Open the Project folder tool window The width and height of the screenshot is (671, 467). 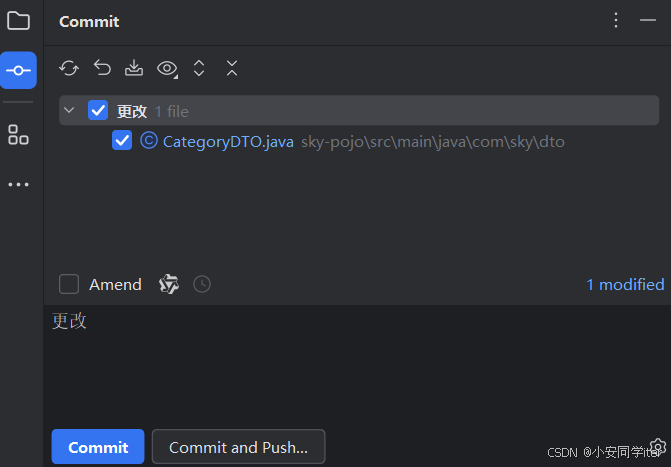coord(18,21)
